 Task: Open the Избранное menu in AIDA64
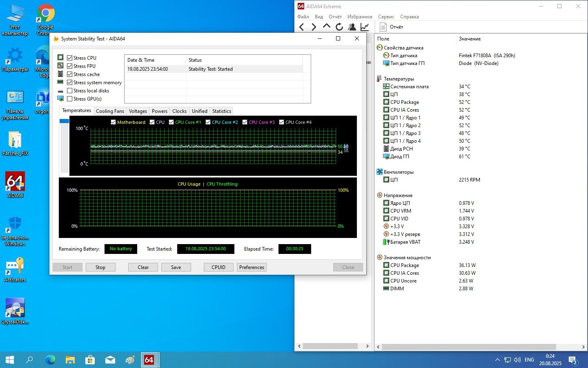click(x=360, y=17)
